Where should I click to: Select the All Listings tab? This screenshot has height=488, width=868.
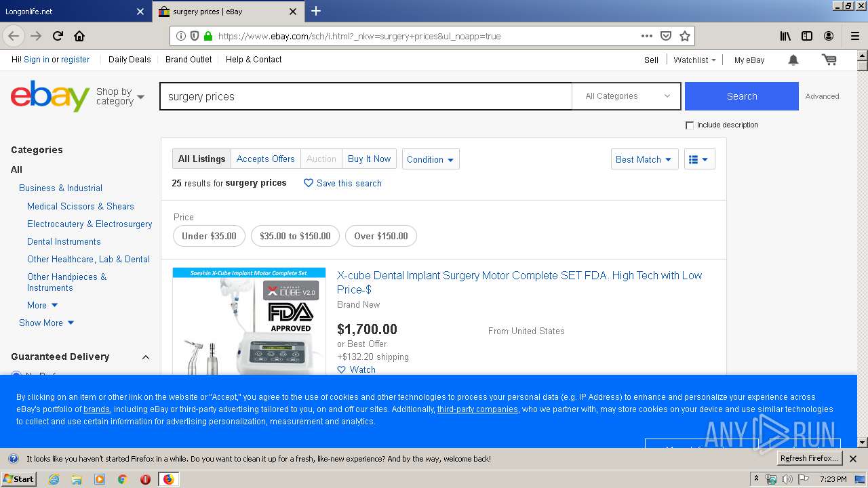click(201, 159)
